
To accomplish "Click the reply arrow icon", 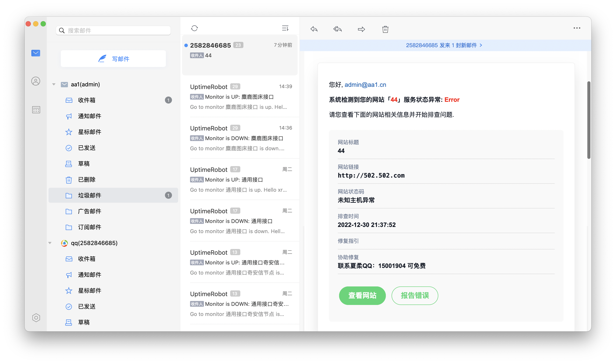I will [x=314, y=29].
